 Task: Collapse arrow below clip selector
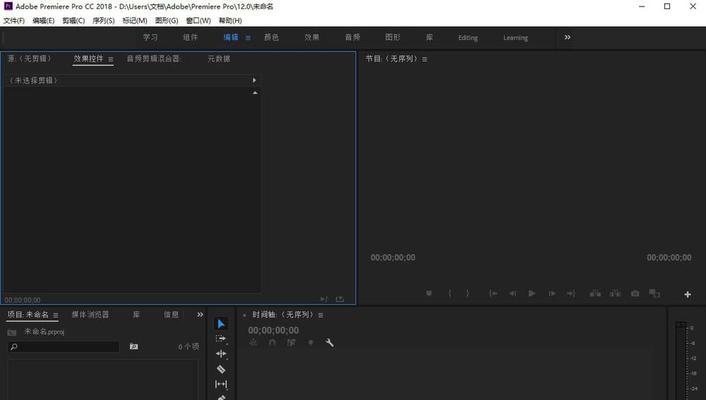click(255, 93)
